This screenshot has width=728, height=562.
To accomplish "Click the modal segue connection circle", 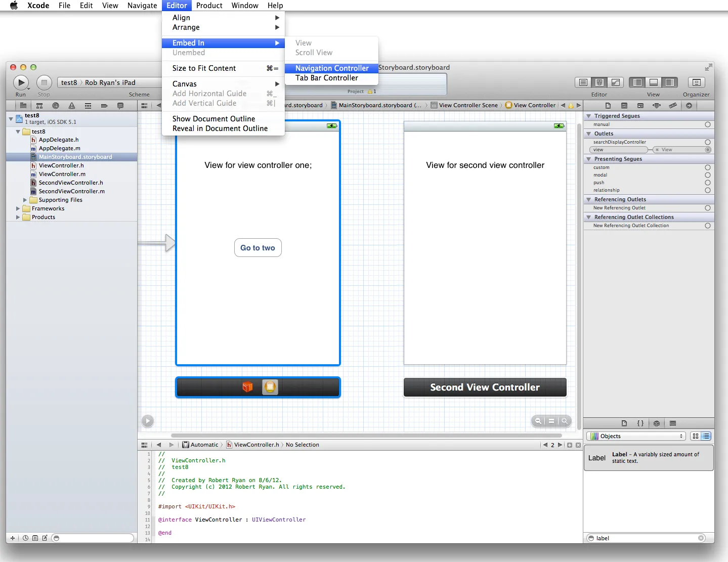I will coord(708,175).
